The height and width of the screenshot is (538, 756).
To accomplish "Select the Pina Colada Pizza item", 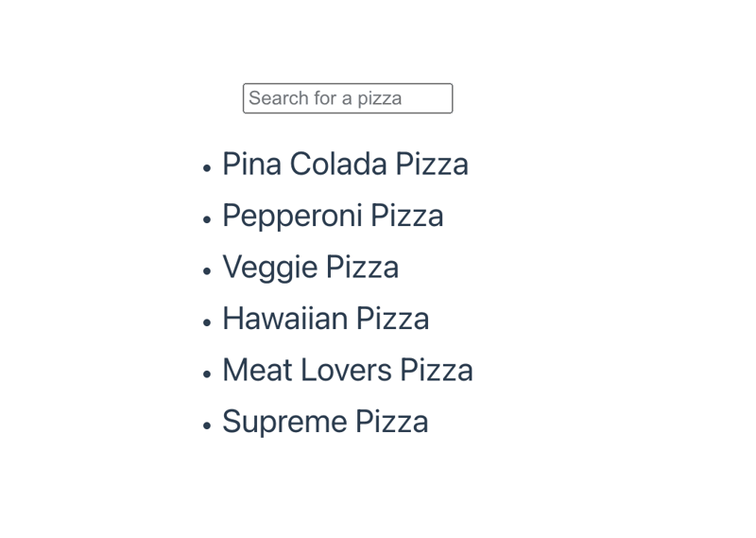I will tap(345, 165).
